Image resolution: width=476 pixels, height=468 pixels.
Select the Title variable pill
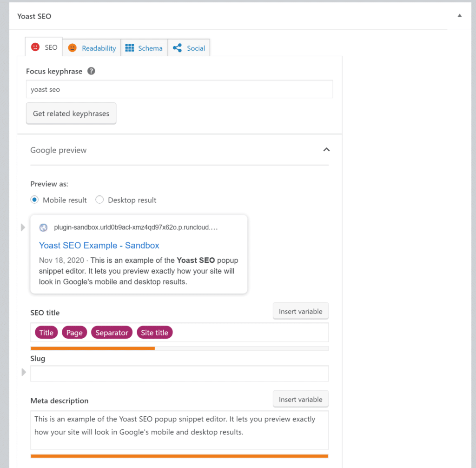point(46,332)
